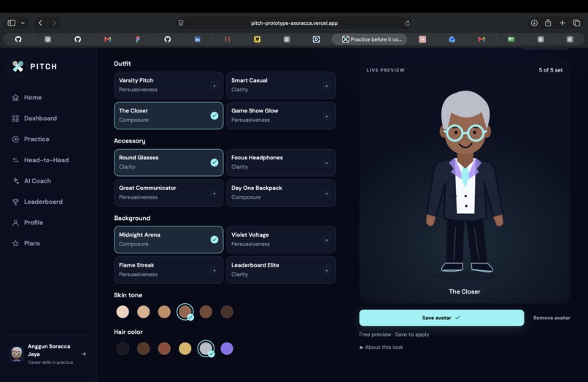Choose the gray hair color swatch
This screenshot has width=588, height=382.
[x=206, y=348]
